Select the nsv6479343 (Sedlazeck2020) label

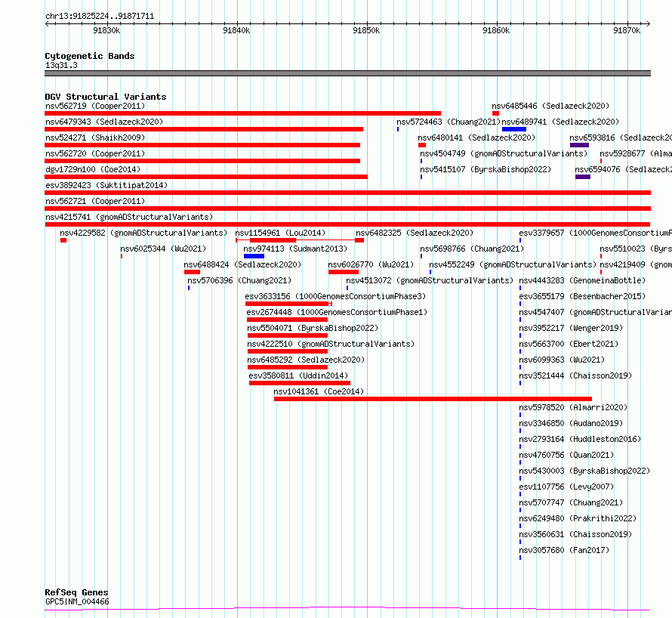tap(104, 122)
